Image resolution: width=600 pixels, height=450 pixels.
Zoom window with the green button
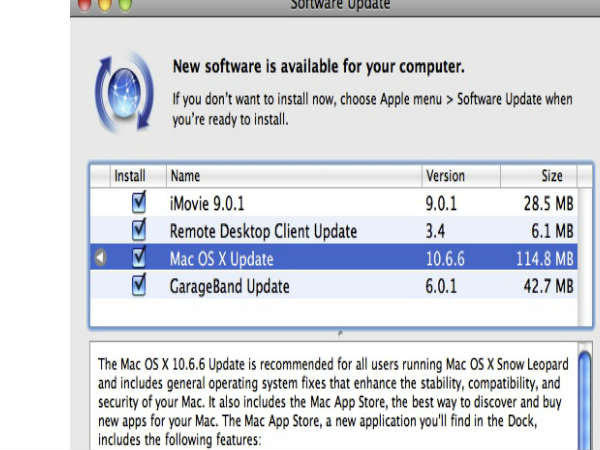[125, 4]
